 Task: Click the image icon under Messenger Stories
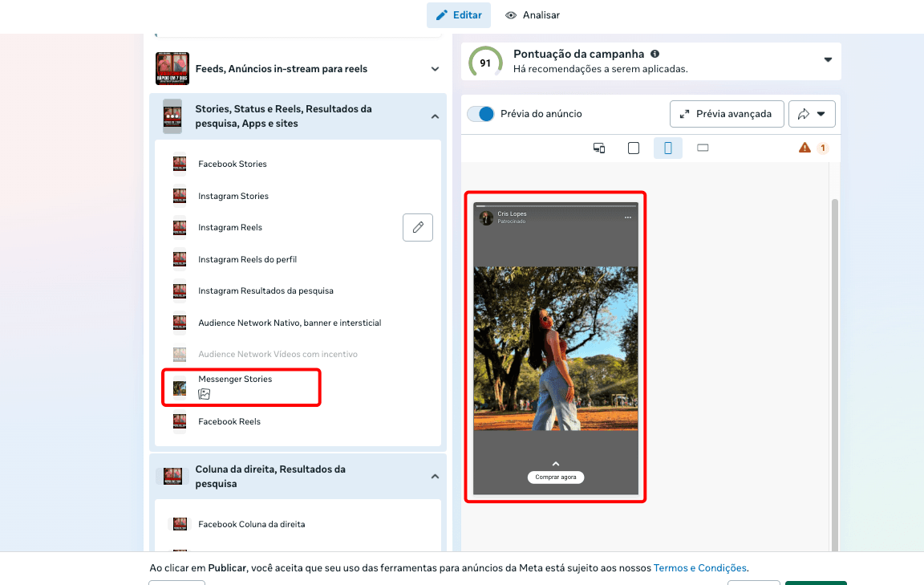point(205,394)
